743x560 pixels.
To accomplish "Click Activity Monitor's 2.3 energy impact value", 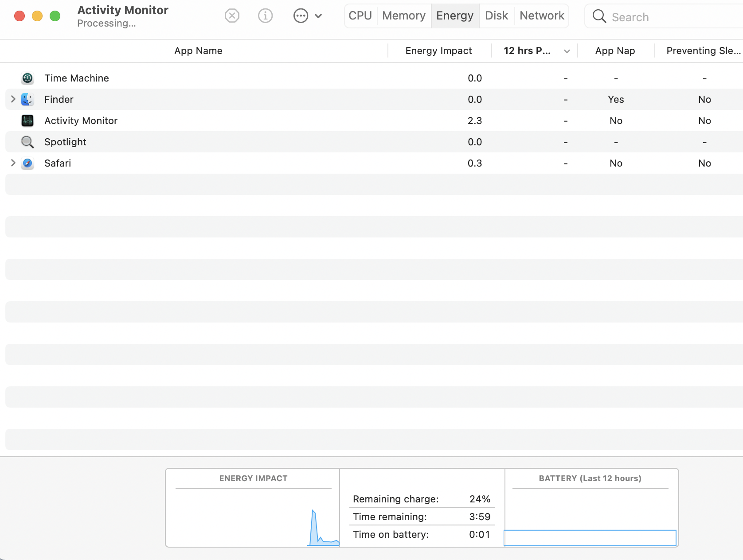I will coord(475,121).
